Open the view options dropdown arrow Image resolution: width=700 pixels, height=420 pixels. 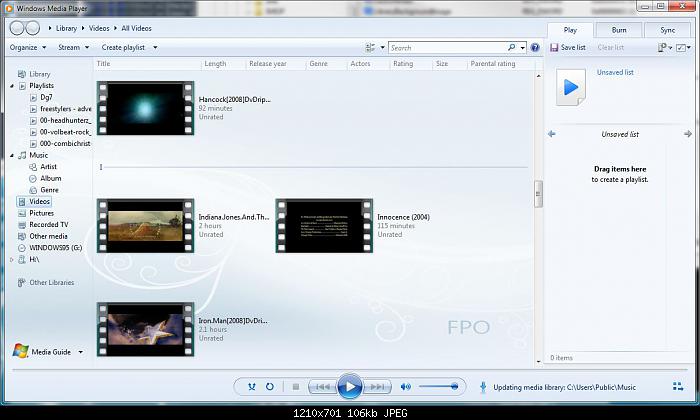(383, 47)
